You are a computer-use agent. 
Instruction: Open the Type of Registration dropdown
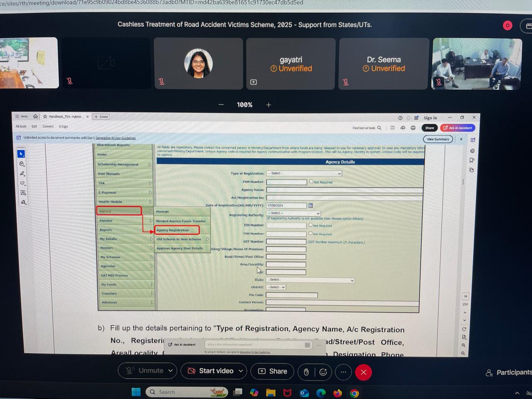click(x=304, y=173)
